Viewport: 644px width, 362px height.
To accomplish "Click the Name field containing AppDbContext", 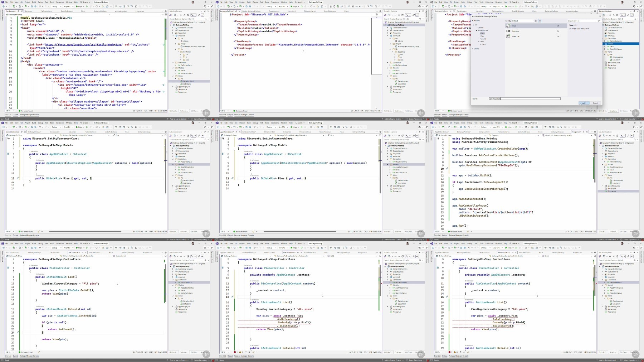I will (524, 98).
